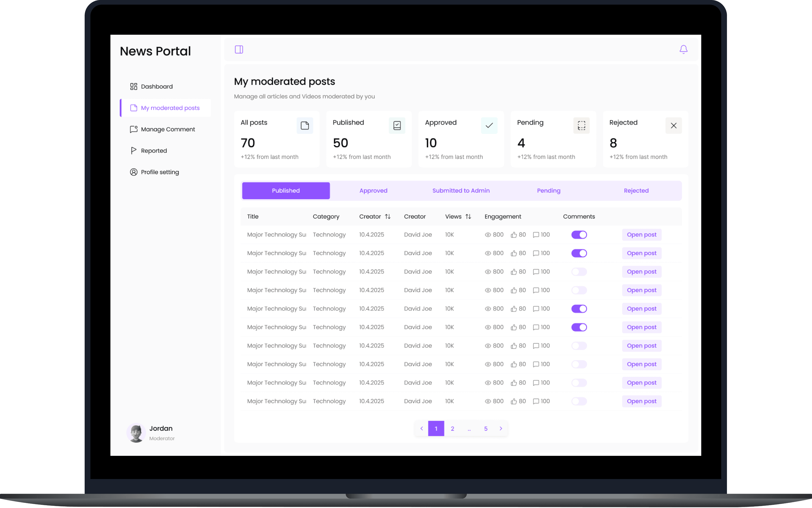The image size is (812, 508).
Task: Go to next page chevron
Action: tap(501, 429)
